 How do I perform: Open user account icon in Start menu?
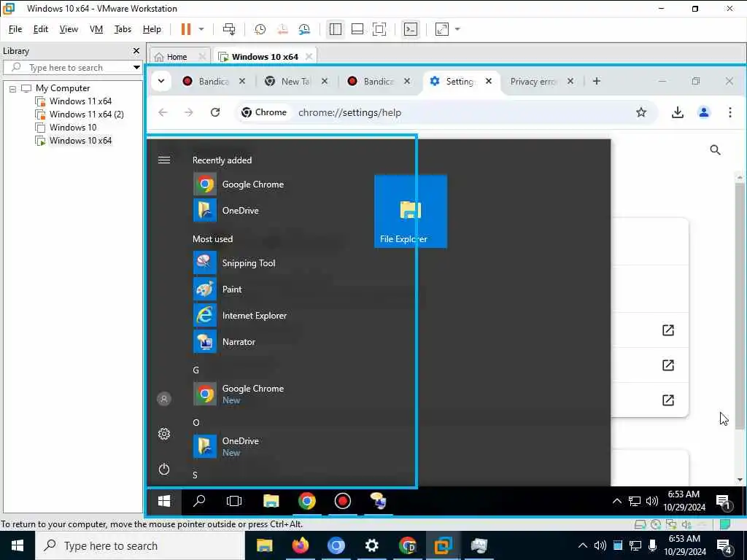pyautogui.click(x=164, y=399)
